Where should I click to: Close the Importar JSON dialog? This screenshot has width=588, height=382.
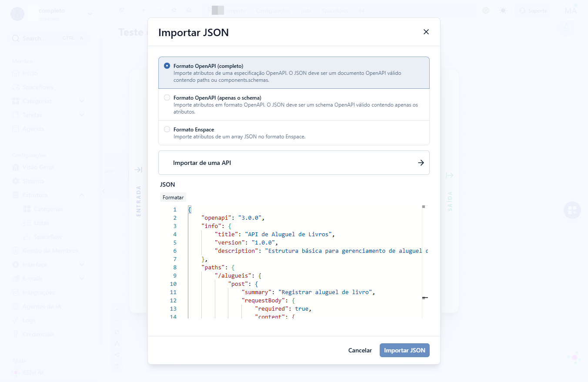426,32
